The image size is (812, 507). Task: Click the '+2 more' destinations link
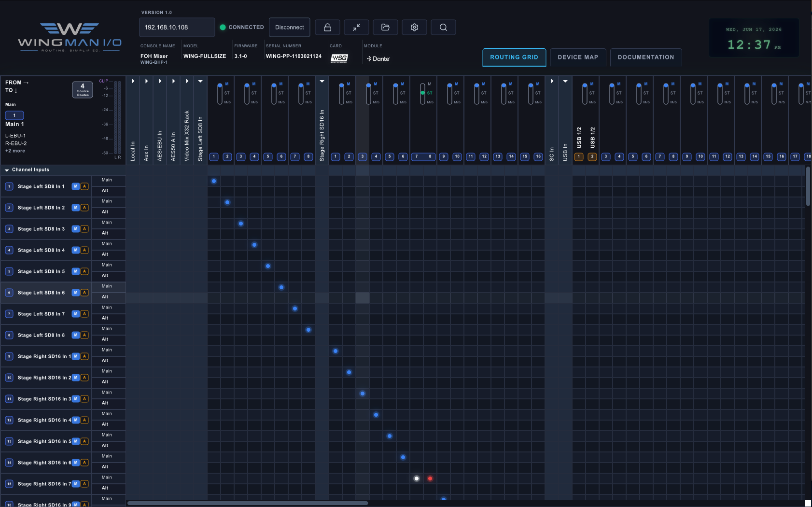tap(15, 151)
